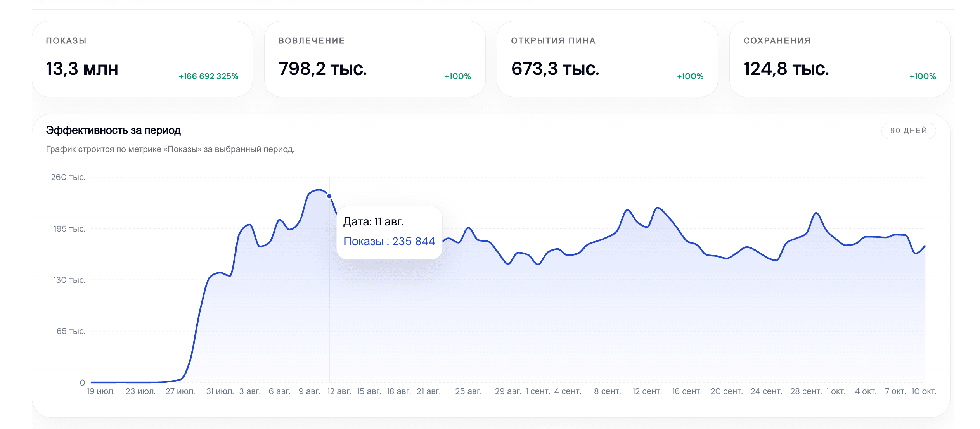Image resolution: width=980 pixels, height=429 pixels.
Task: Click the 25 авг. date label
Action: 468,391
